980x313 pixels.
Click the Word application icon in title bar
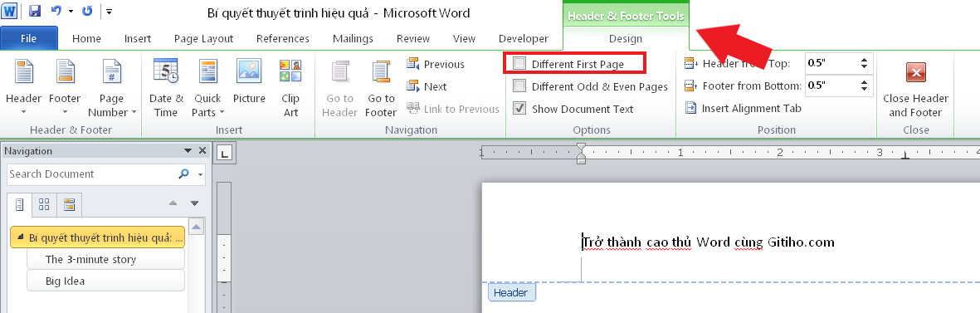[9, 12]
